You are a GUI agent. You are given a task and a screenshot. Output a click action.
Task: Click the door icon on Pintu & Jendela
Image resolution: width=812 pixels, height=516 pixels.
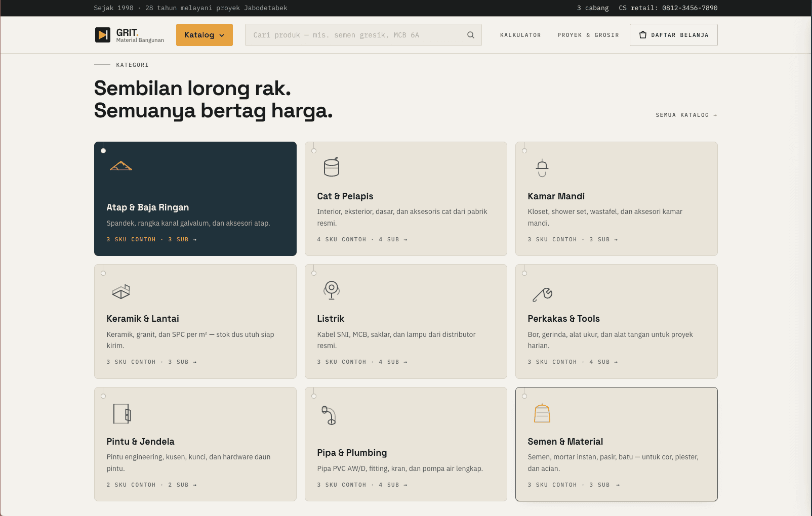tap(122, 414)
